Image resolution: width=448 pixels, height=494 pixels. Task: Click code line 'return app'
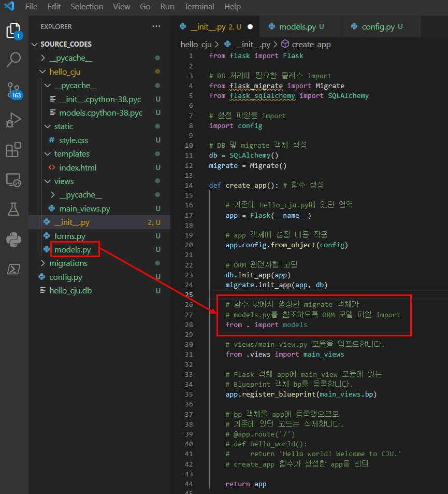click(246, 484)
